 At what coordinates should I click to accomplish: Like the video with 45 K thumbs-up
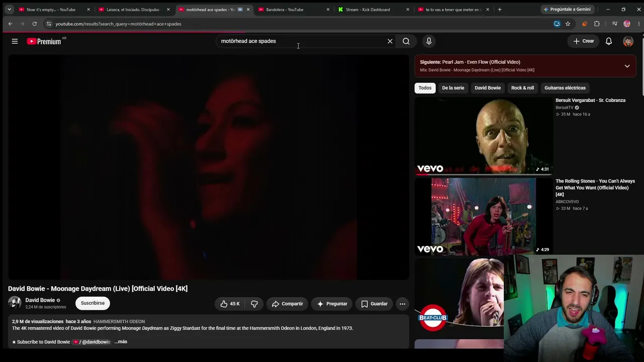coord(230,304)
